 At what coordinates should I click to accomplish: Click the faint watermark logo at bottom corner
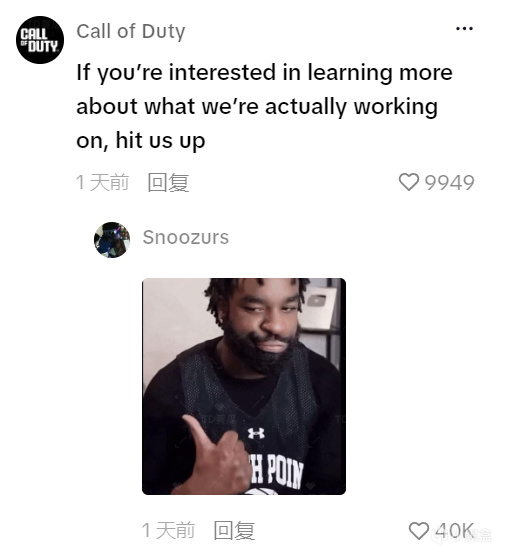464,533
